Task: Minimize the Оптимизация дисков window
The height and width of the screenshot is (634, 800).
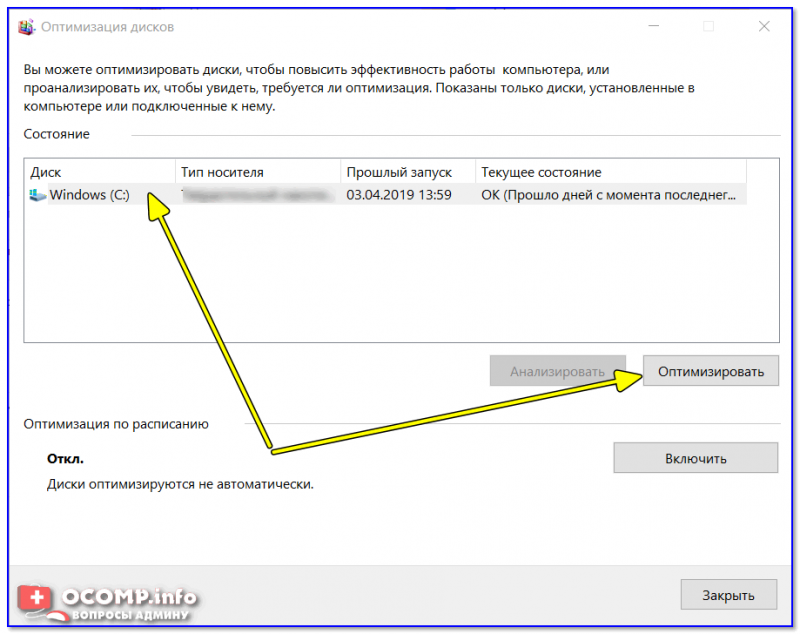Action: [x=654, y=27]
